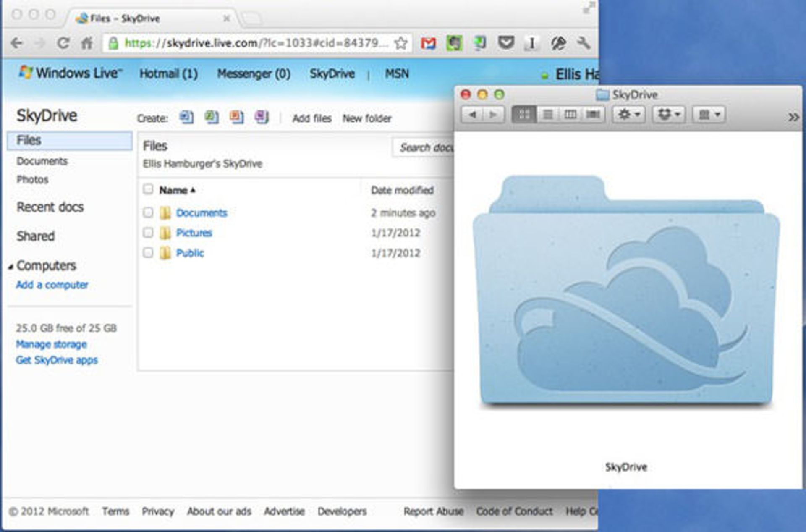Click the Add files button
The image size is (806, 532).
tap(312, 118)
